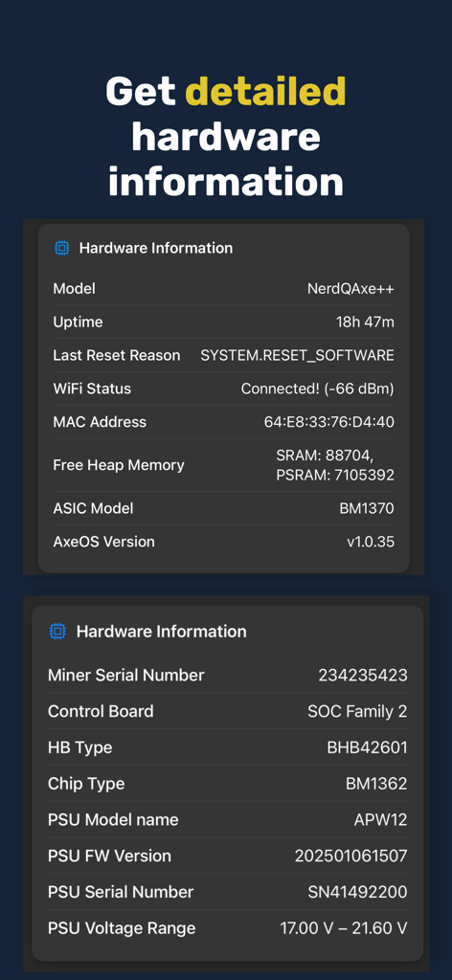Click the 'WiFi Status' label
Screen dimensions: 452x980
tap(92, 389)
